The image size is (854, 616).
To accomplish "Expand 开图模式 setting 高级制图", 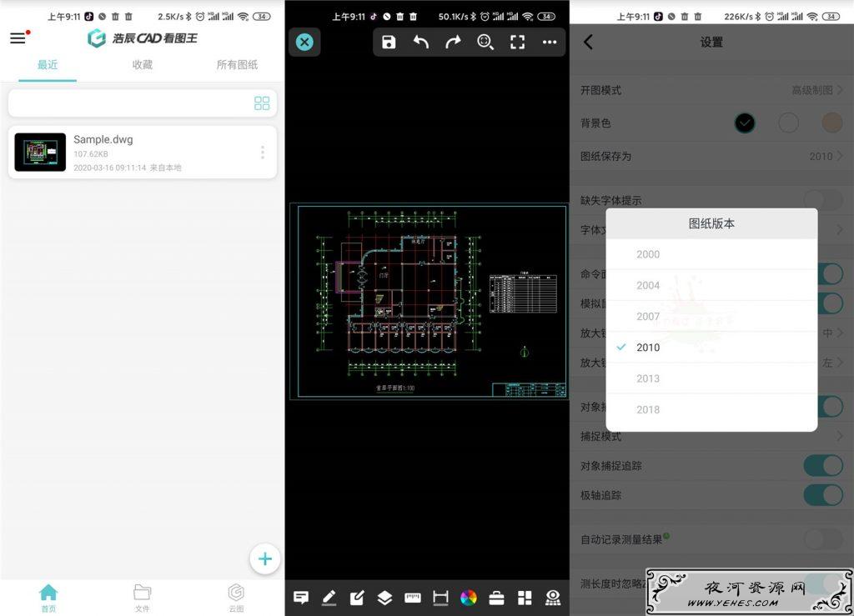I will [x=817, y=90].
